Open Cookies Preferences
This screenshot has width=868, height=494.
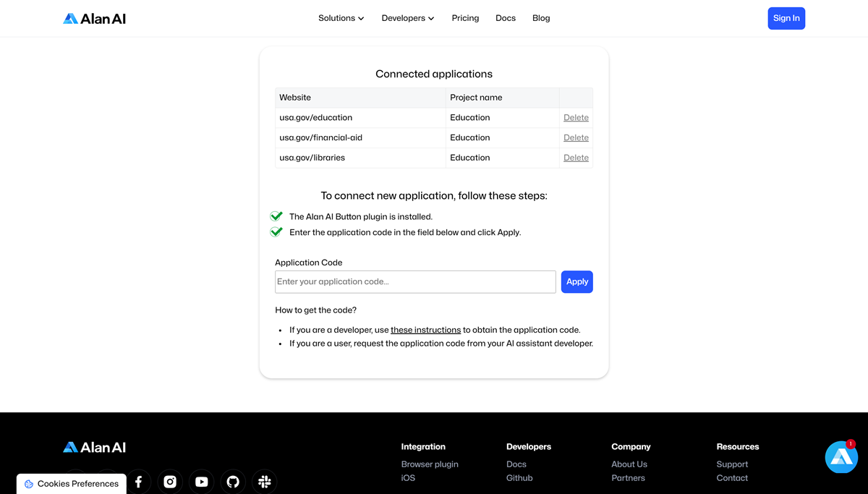coord(72,484)
